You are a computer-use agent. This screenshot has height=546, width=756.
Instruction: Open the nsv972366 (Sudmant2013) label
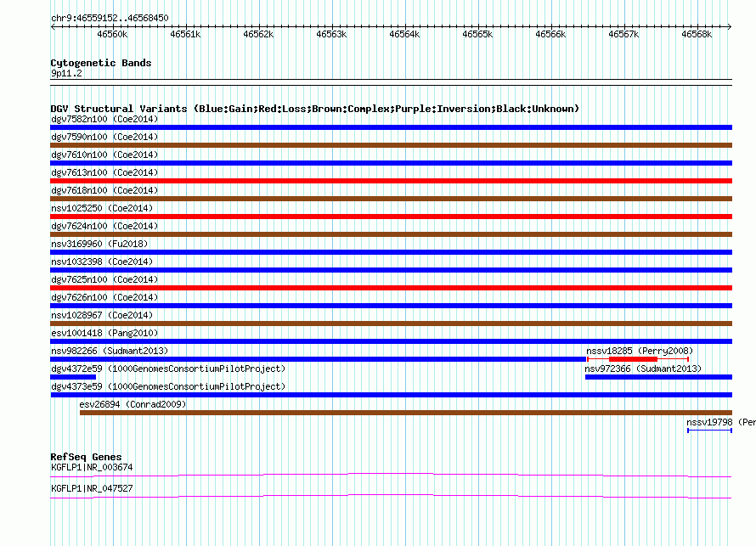coord(643,369)
